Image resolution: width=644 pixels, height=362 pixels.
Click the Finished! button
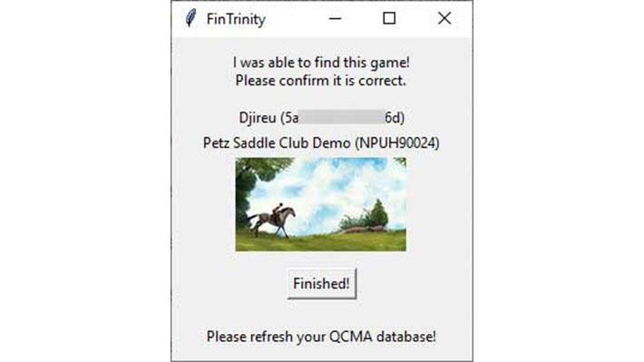(x=322, y=283)
